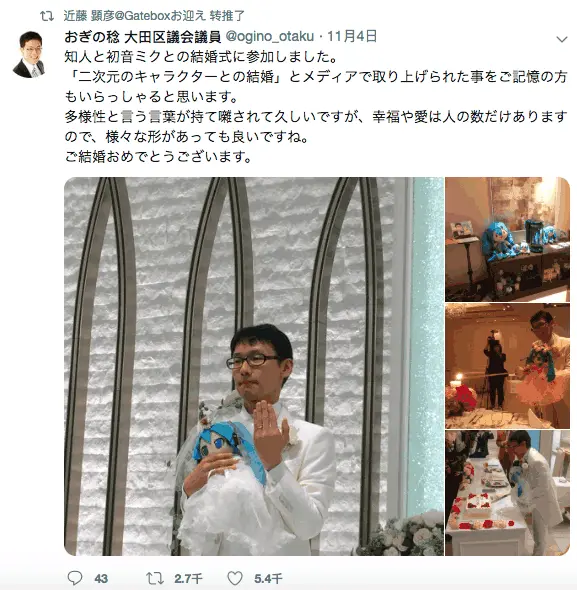This screenshot has width=577, height=590.
Task: Like the tweet with the heart icon
Action: [x=235, y=578]
